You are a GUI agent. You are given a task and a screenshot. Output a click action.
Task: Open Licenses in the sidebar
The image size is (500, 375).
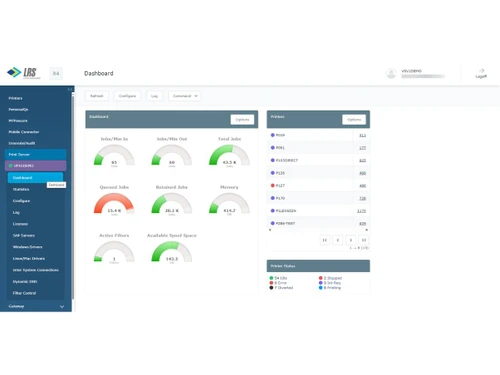click(x=20, y=224)
